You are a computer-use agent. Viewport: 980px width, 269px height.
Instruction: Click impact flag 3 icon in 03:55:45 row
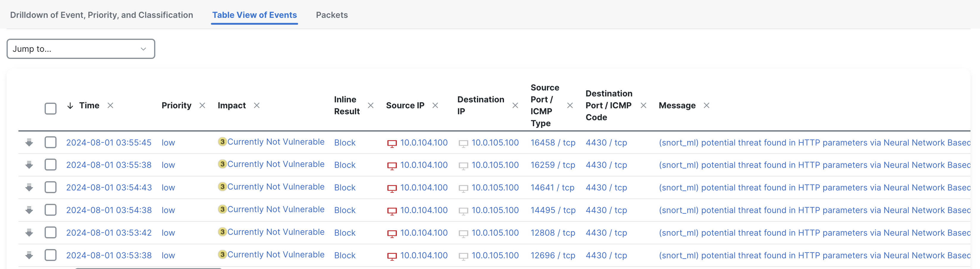pyautogui.click(x=222, y=142)
